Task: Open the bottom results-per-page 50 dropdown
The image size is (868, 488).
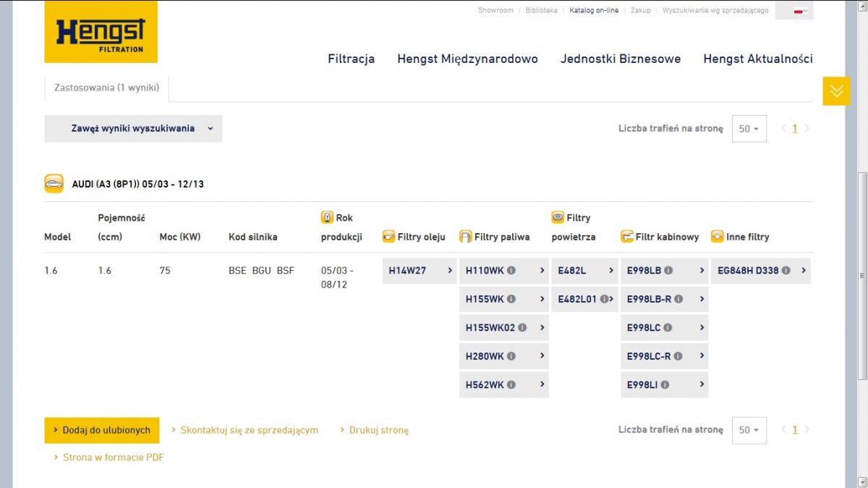Action: pyautogui.click(x=749, y=430)
